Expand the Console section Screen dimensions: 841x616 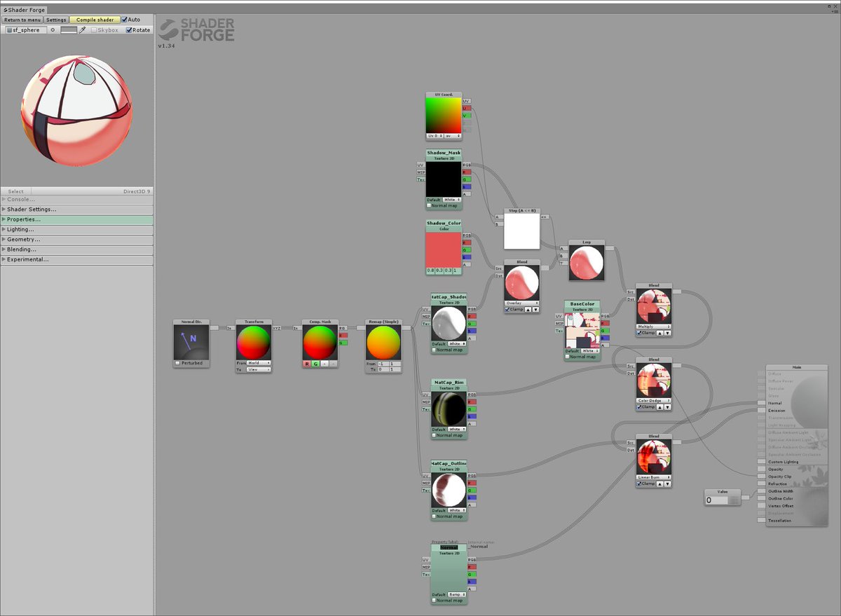click(77, 200)
